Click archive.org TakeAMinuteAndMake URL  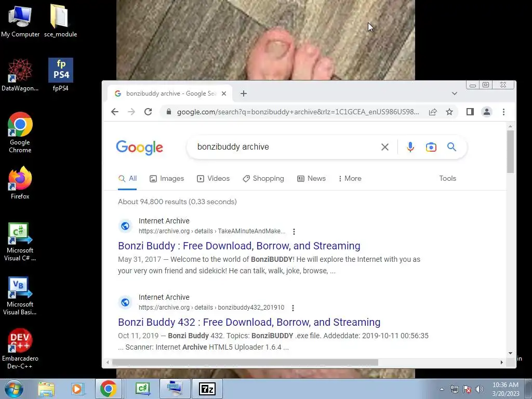pyautogui.click(x=212, y=231)
